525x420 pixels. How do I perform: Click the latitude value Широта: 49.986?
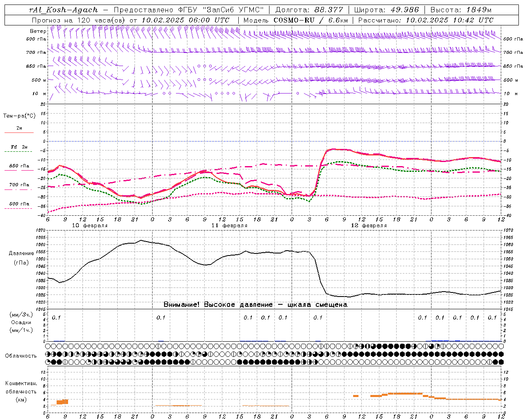tap(386, 10)
